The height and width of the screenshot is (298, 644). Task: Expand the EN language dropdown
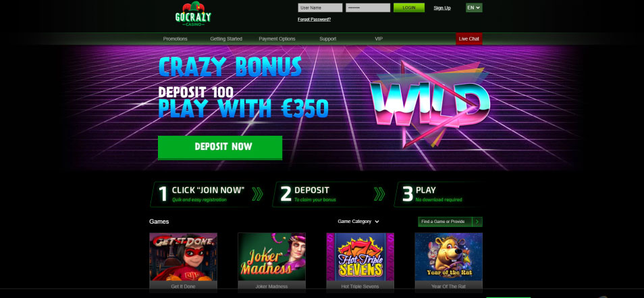pos(474,8)
